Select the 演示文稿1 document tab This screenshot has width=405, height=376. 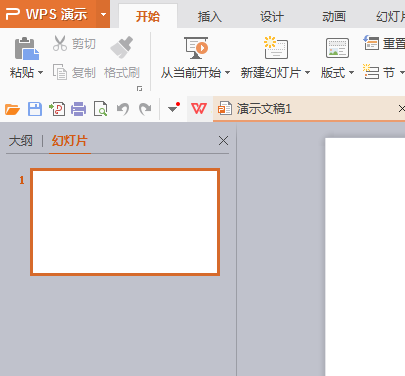pyautogui.click(x=309, y=109)
